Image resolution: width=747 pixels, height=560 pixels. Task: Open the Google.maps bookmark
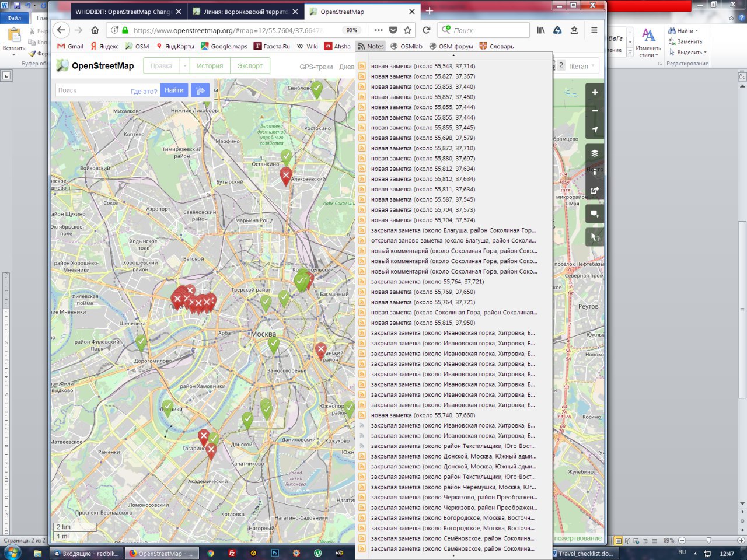pos(224,46)
